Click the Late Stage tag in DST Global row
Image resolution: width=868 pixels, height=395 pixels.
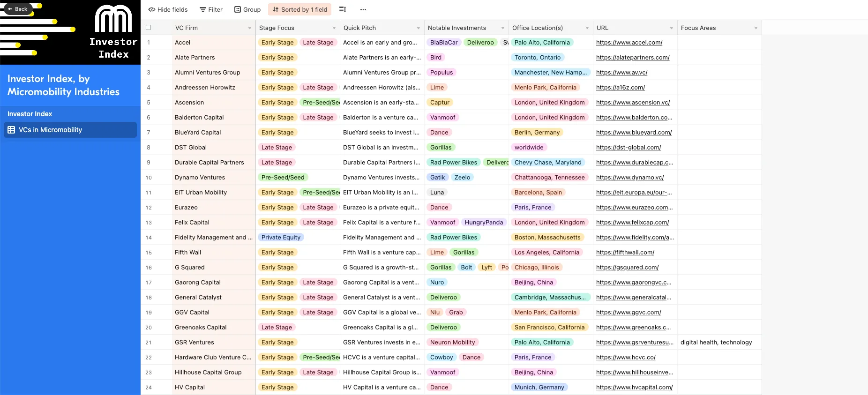pyautogui.click(x=277, y=147)
